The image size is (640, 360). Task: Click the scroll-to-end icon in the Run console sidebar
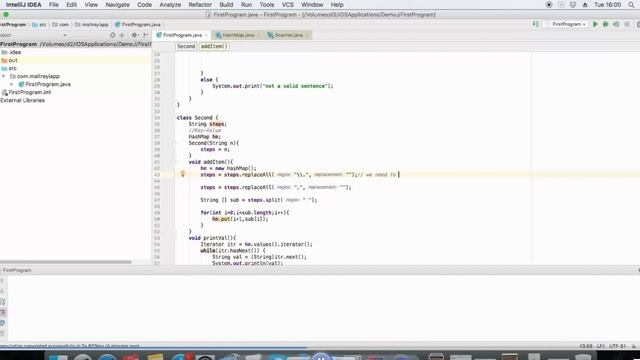[2, 312]
